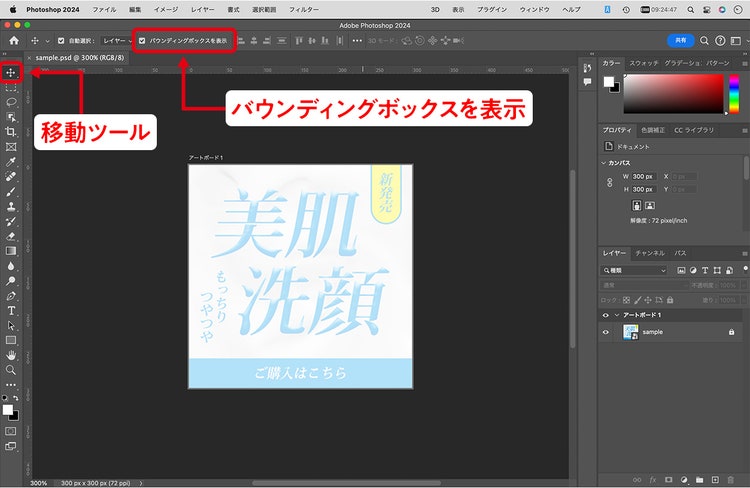Select the Brush tool
The image size is (750, 488).
(x=11, y=192)
